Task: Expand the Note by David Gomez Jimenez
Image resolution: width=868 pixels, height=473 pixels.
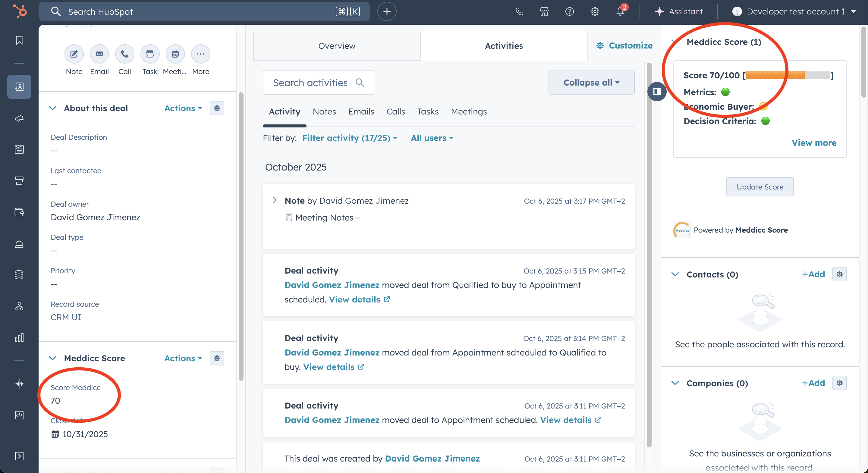Action: point(275,200)
